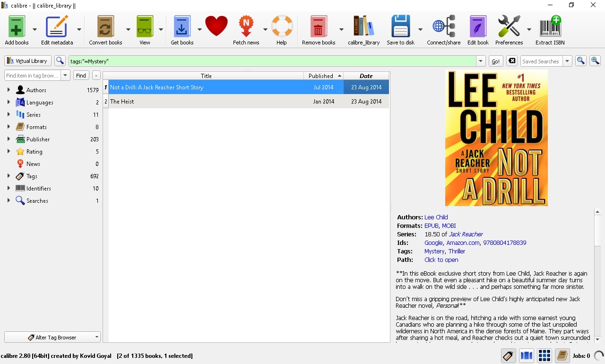Toggle the Book details panel icon
This screenshot has width=605, height=364.
(x=562, y=356)
